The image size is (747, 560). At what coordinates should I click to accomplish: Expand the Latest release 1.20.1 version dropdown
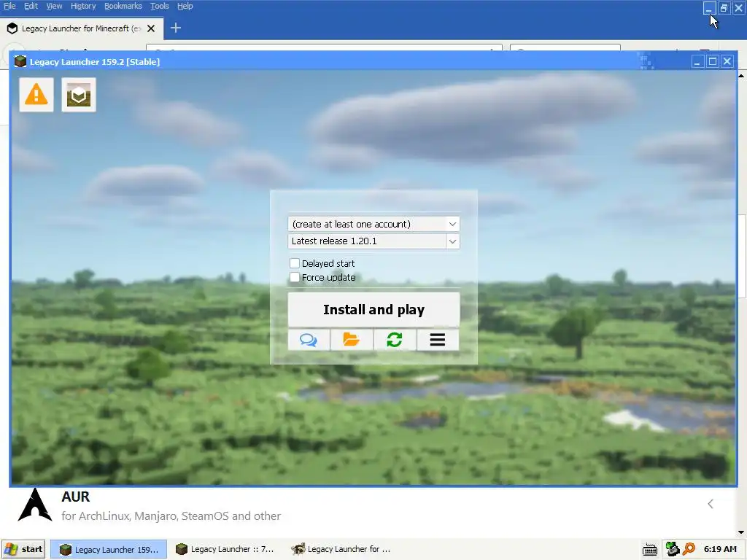coord(452,241)
